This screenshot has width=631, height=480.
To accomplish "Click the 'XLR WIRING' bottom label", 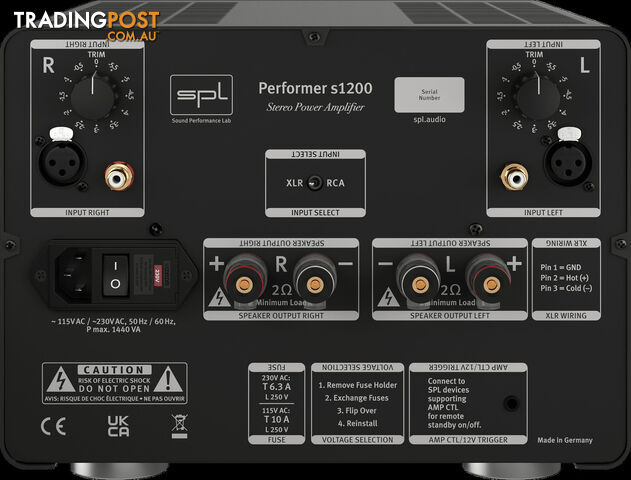I will click(566, 316).
